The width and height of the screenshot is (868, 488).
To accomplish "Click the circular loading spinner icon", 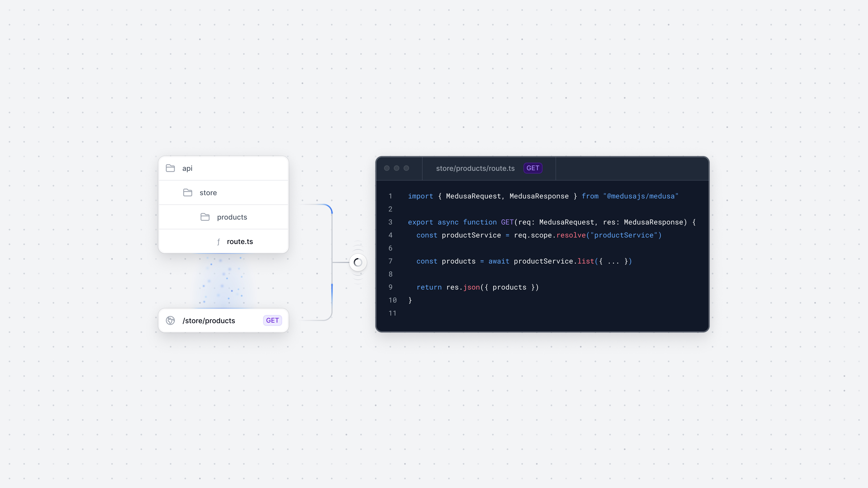I will tap(357, 262).
